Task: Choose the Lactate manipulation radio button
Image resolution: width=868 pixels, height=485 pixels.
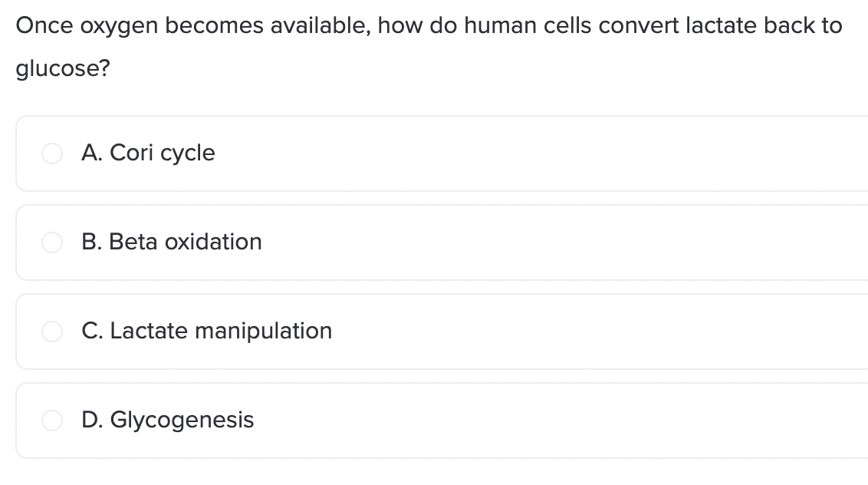Action: 52,332
